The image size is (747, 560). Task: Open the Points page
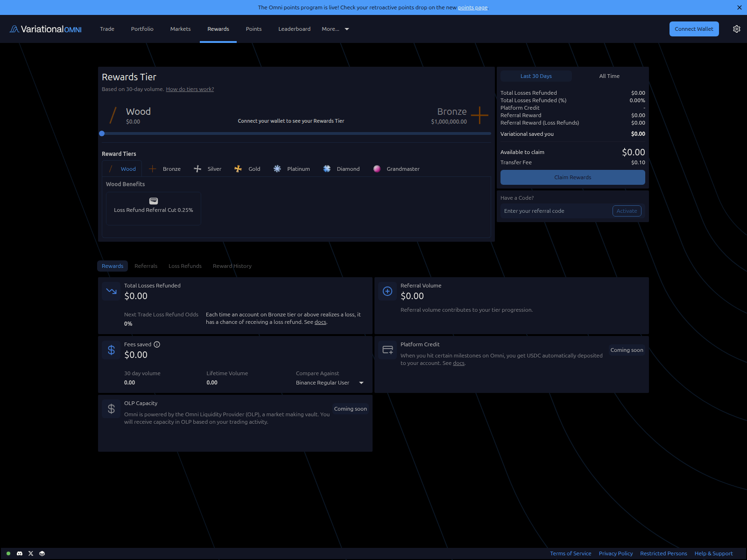pyautogui.click(x=254, y=29)
